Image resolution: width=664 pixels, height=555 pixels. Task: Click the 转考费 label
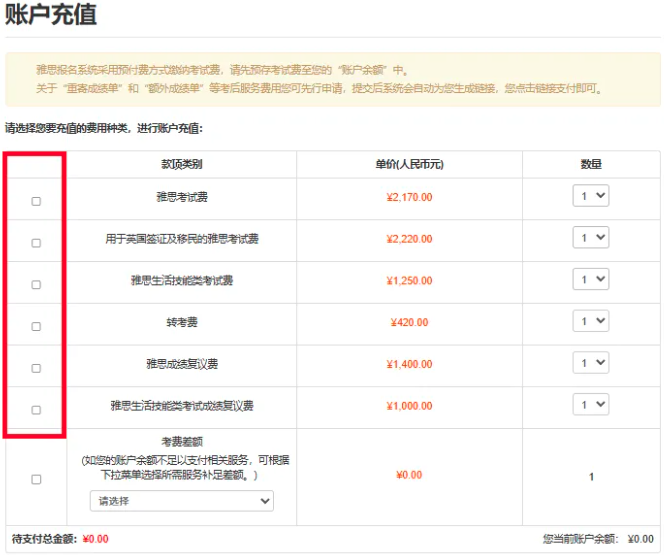(x=182, y=322)
